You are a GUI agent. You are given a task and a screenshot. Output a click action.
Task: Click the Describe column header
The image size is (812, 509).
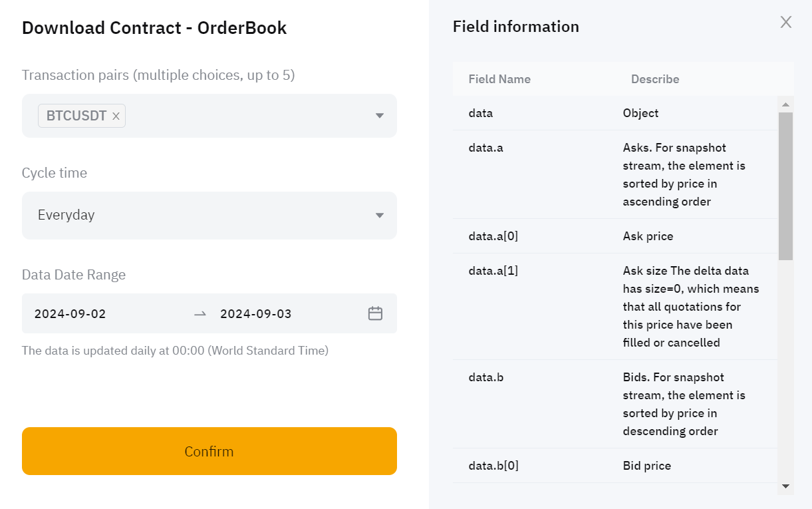pyautogui.click(x=655, y=79)
